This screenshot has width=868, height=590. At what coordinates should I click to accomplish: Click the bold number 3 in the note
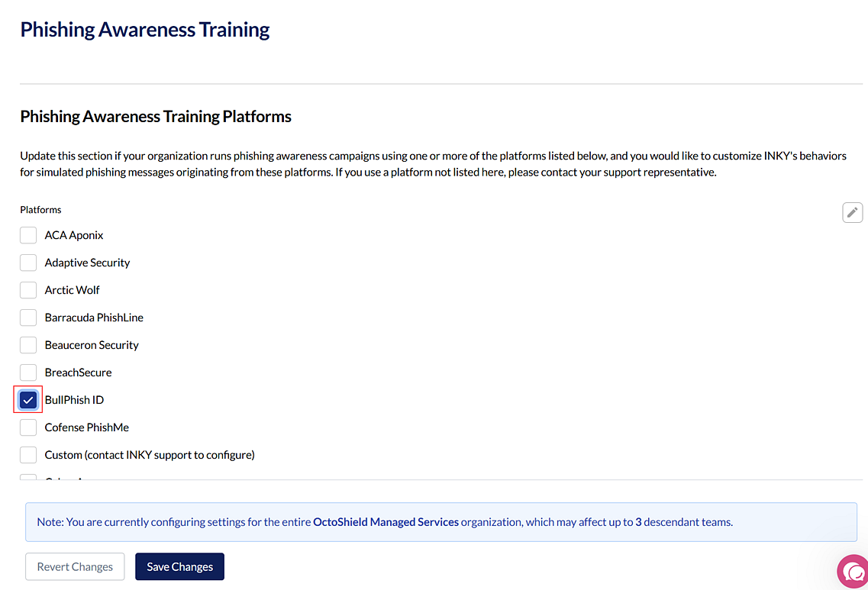click(x=638, y=522)
